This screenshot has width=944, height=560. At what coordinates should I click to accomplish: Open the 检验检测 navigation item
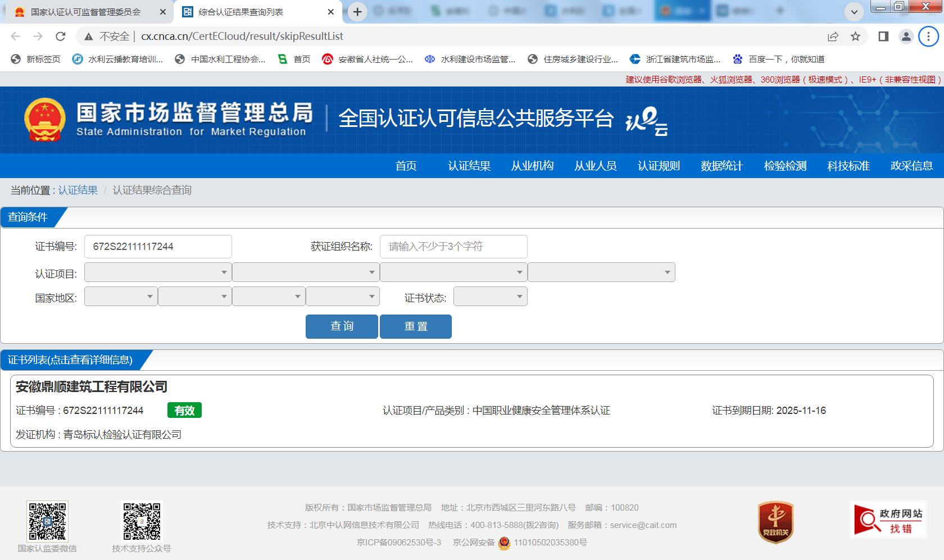point(785,166)
